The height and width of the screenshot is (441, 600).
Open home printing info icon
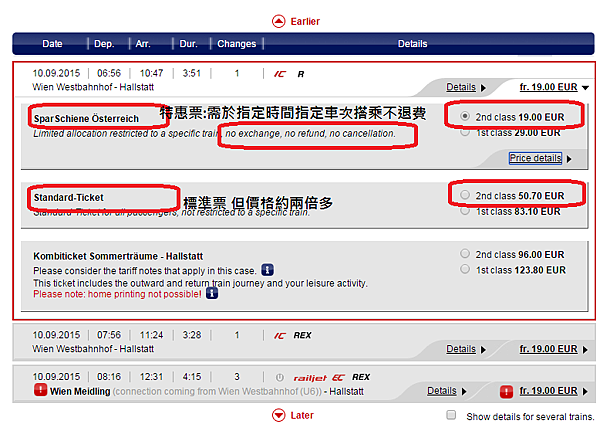click(x=212, y=294)
